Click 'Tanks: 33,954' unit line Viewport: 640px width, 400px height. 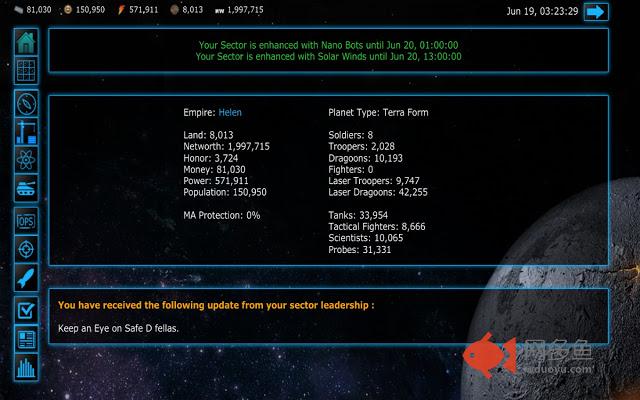click(x=358, y=215)
